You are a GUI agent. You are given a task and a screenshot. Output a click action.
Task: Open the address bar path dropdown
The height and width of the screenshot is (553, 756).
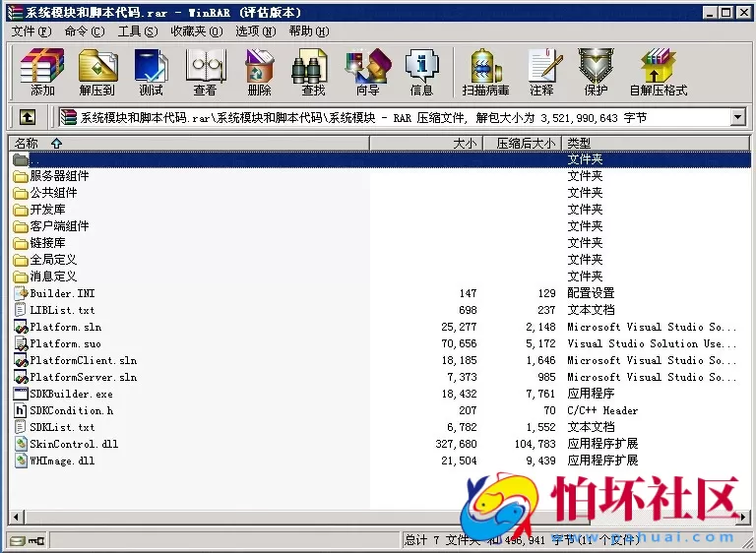coord(737,117)
